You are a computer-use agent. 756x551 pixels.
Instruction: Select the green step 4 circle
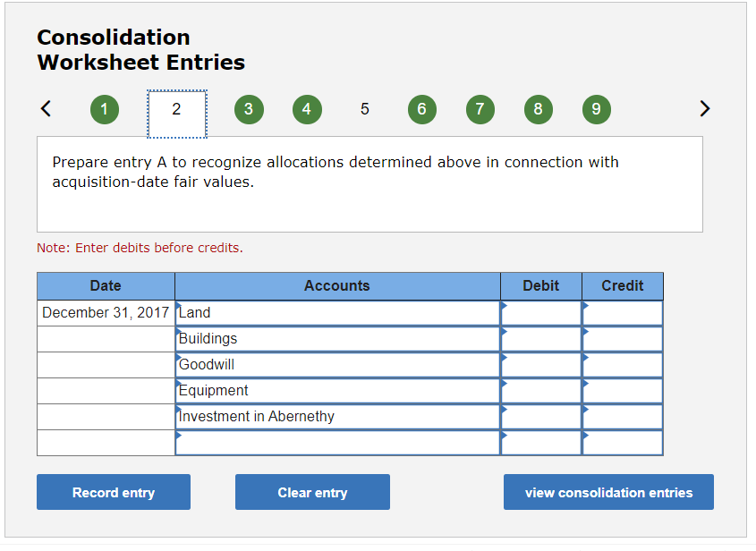point(307,108)
